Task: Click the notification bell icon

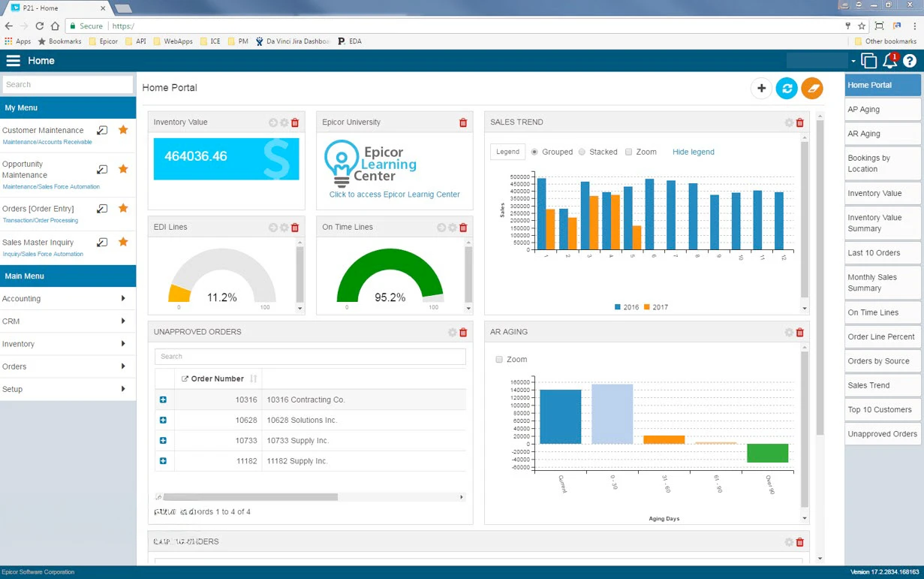Action: coord(889,62)
